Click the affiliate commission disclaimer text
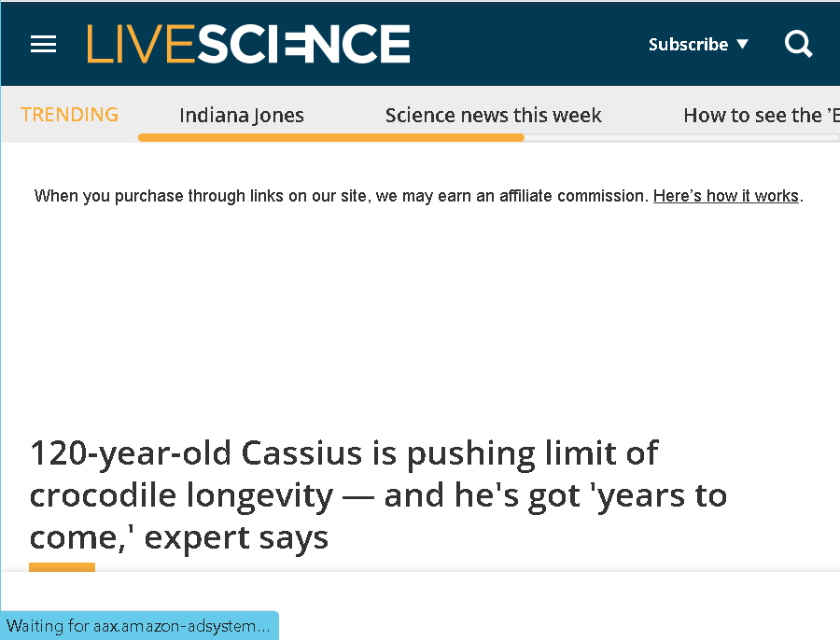The height and width of the screenshot is (640, 840). [x=342, y=196]
